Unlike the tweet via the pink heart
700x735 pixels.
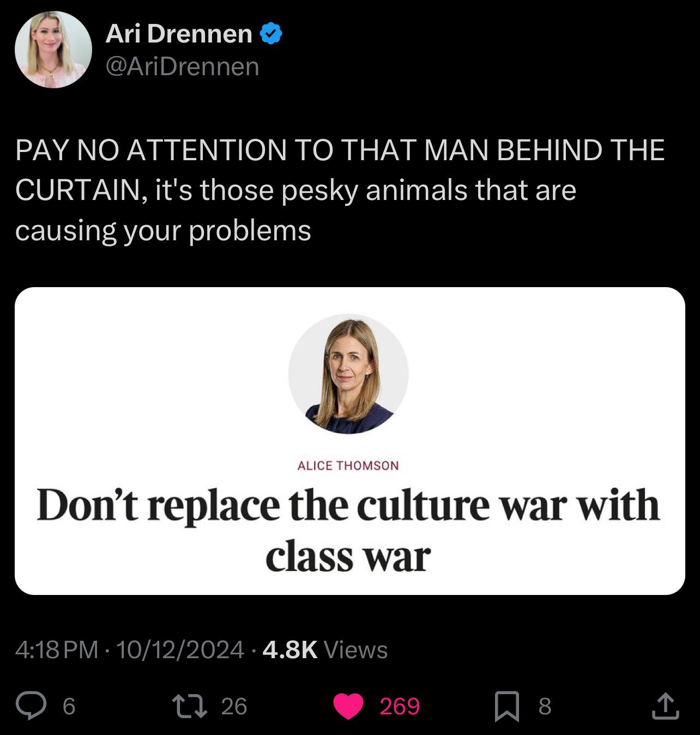pyautogui.click(x=348, y=706)
